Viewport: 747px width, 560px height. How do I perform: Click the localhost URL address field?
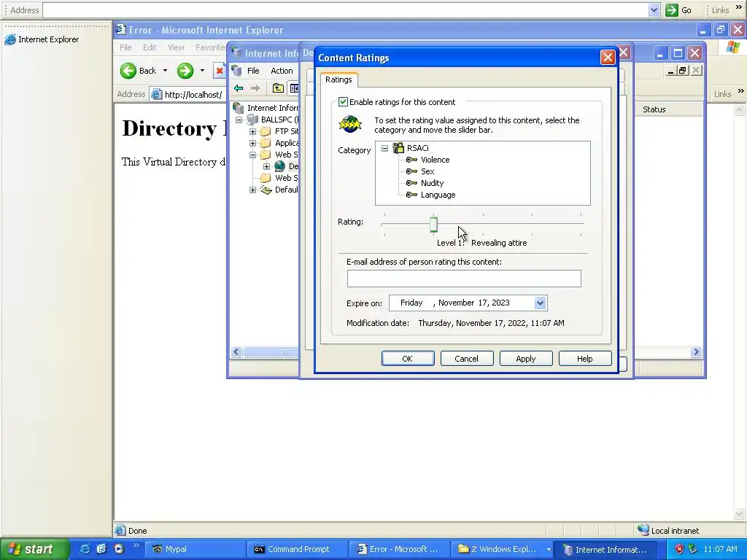[193, 94]
